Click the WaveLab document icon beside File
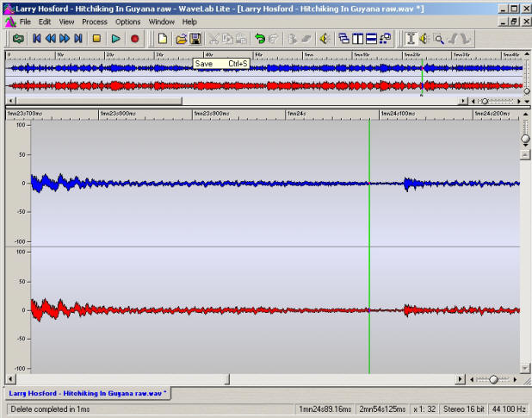 pos(10,22)
